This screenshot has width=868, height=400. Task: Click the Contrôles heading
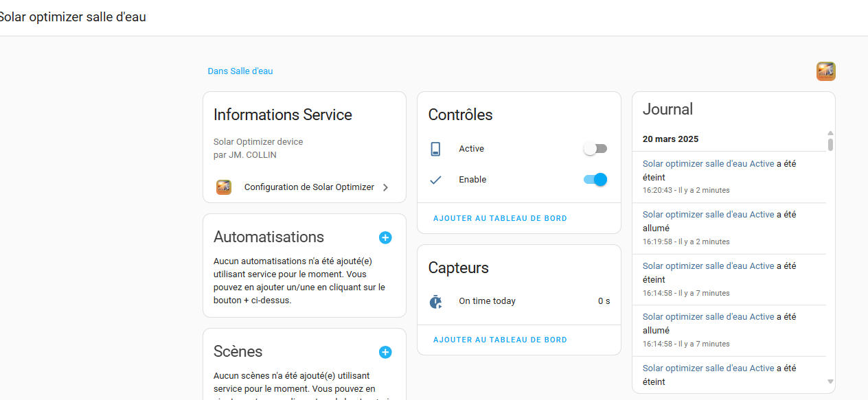pyautogui.click(x=460, y=115)
